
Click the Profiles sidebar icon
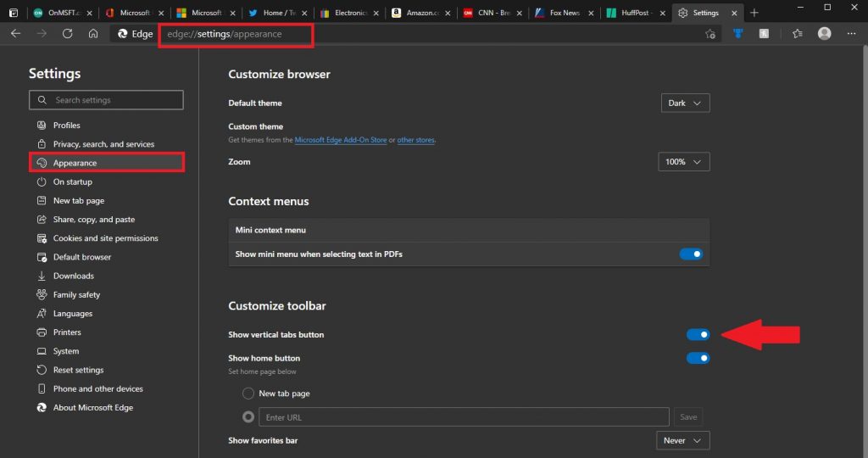tap(42, 126)
